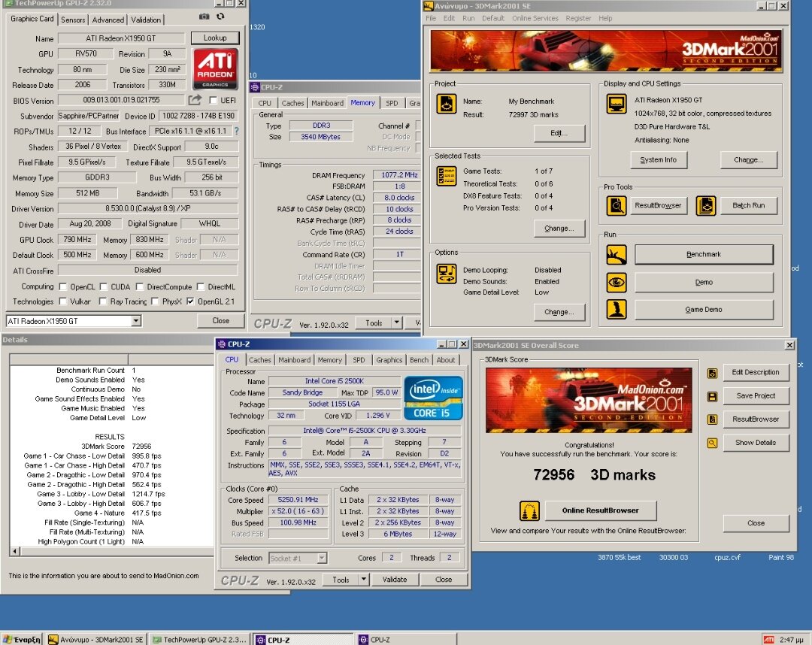Toggle the OpenCL checkbox
Viewport: 812px width, 645px height.
tap(62, 286)
